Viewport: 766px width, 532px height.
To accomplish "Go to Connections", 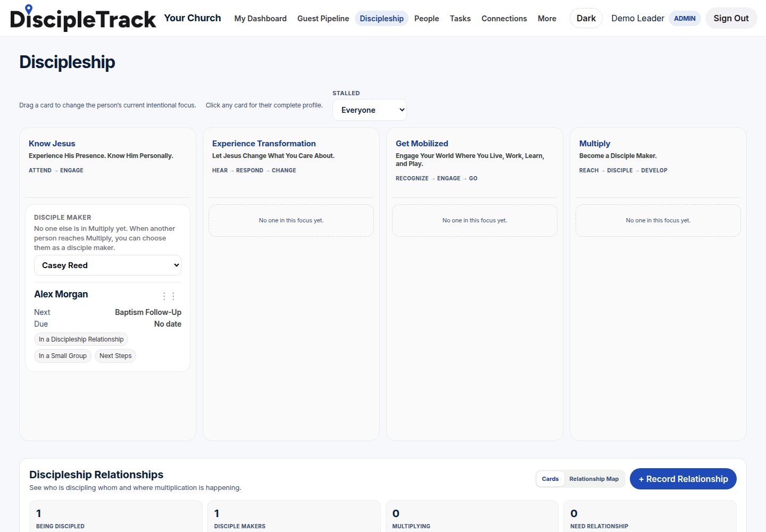I will tap(504, 19).
